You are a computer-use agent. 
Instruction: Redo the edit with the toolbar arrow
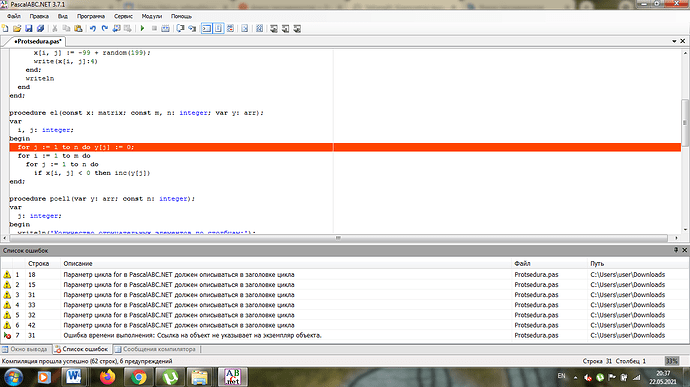(105, 29)
